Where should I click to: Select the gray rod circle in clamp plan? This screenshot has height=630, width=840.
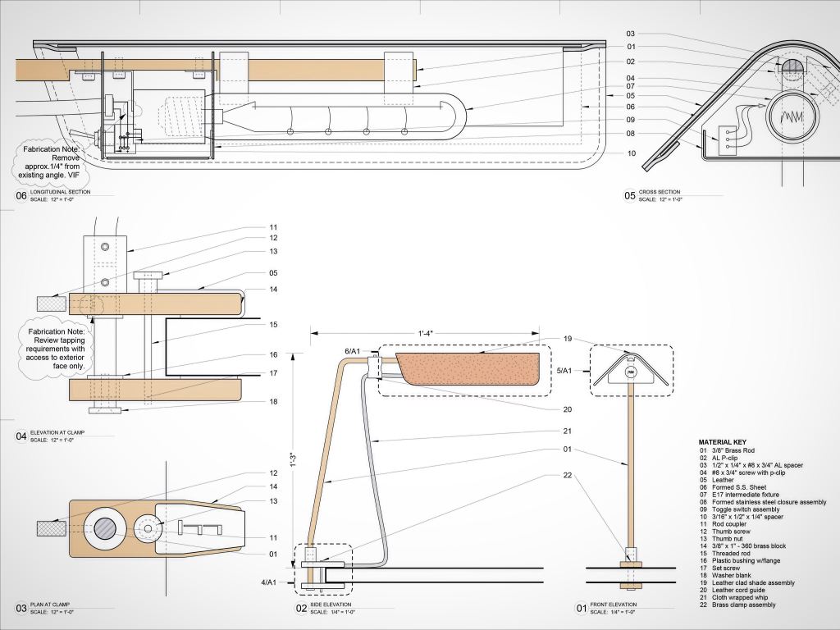pyautogui.click(x=109, y=530)
